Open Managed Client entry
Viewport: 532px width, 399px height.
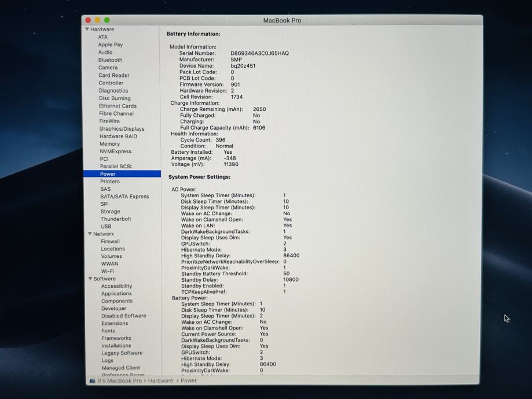pos(121,367)
